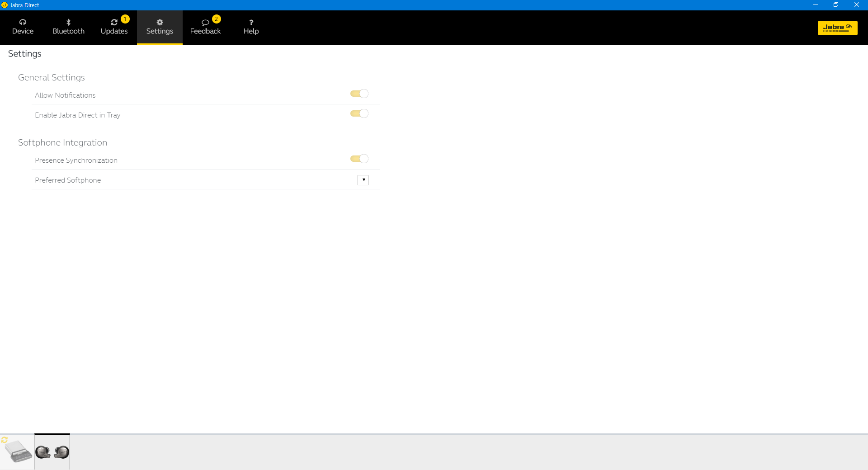Viewport: 868px width, 470px height.
Task: Open the Updates tab
Action: tap(114, 27)
